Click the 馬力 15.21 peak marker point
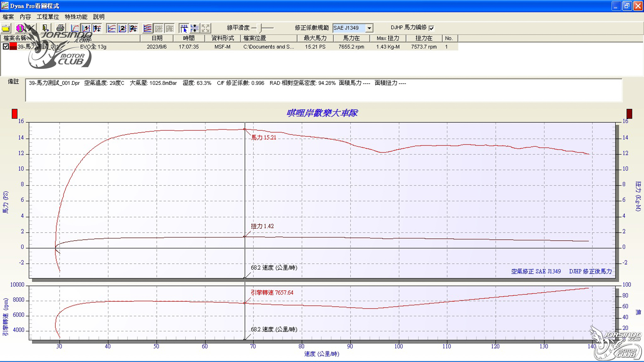This screenshot has height=362, width=644. click(x=245, y=129)
